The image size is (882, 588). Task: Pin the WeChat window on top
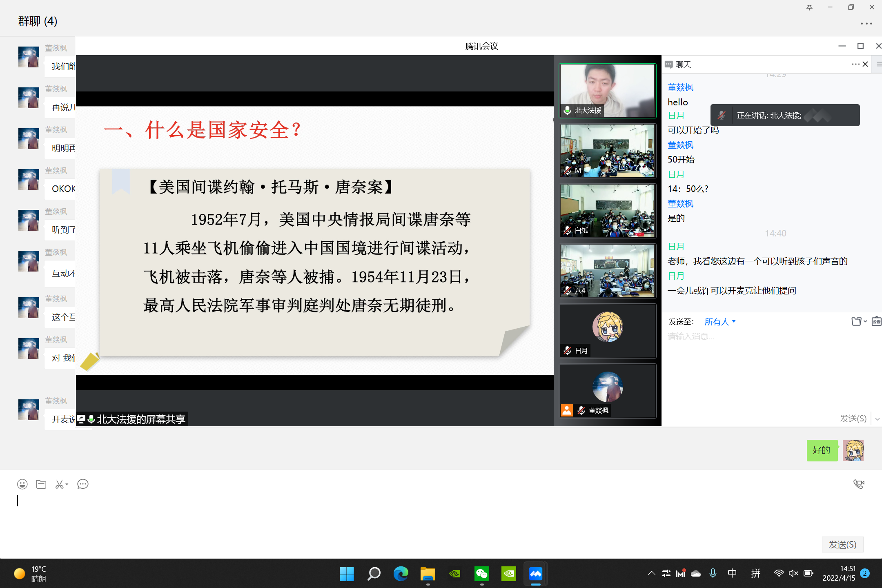(x=809, y=7)
